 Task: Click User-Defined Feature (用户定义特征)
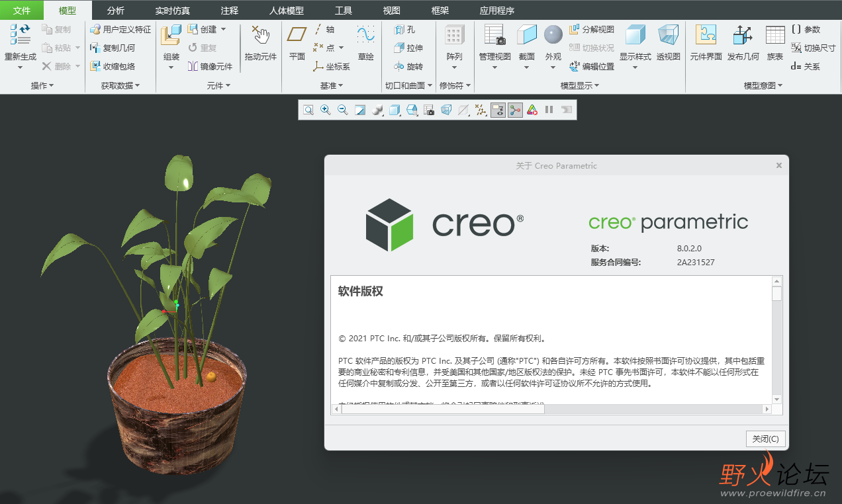[120, 30]
